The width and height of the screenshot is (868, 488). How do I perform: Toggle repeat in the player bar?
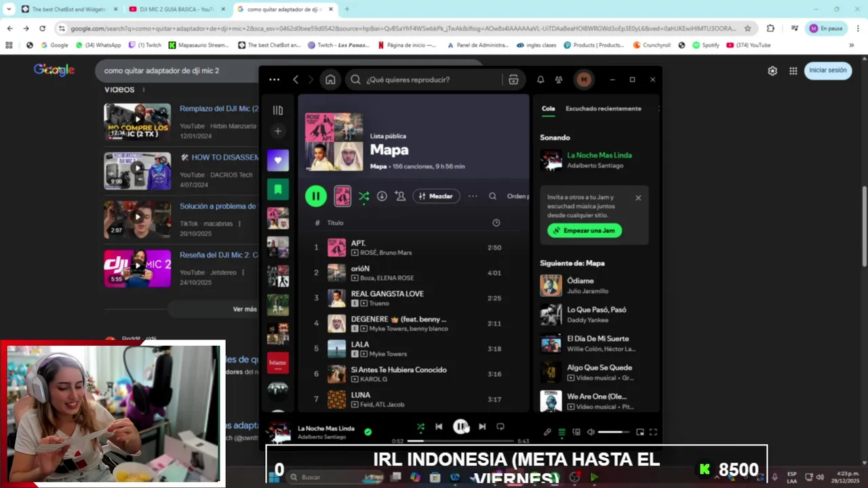(500, 426)
